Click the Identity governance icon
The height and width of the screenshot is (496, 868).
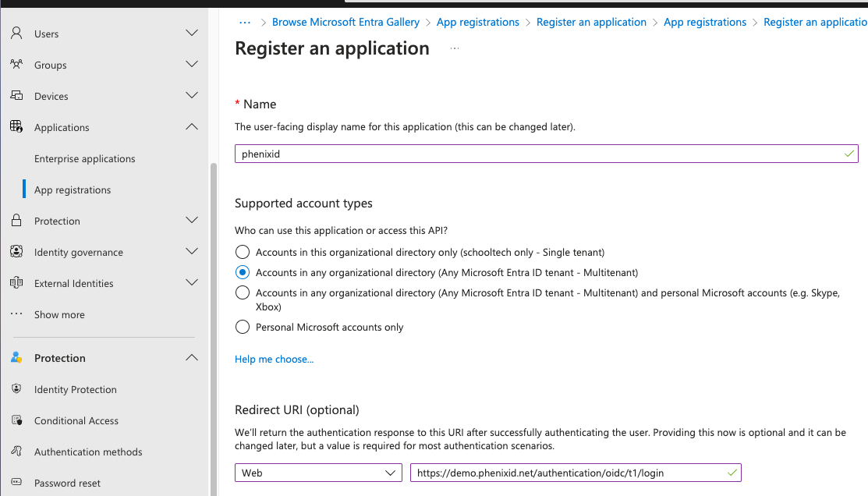pos(16,251)
